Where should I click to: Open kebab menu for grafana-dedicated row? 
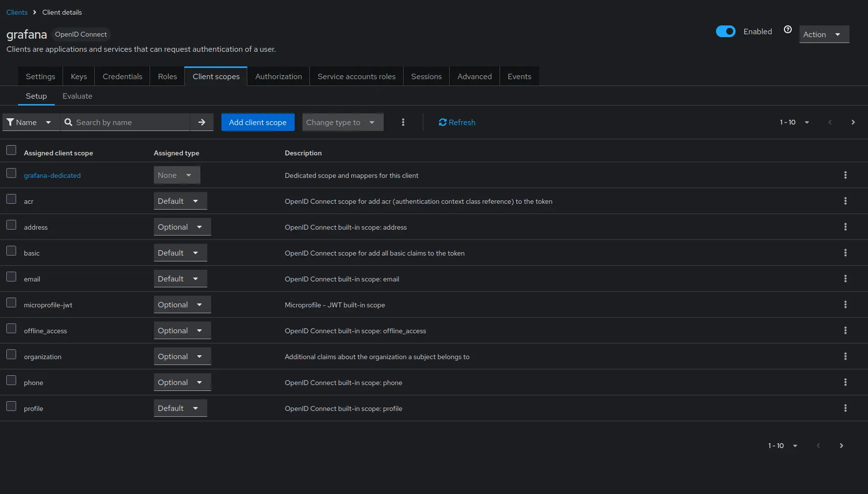tap(845, 175)
